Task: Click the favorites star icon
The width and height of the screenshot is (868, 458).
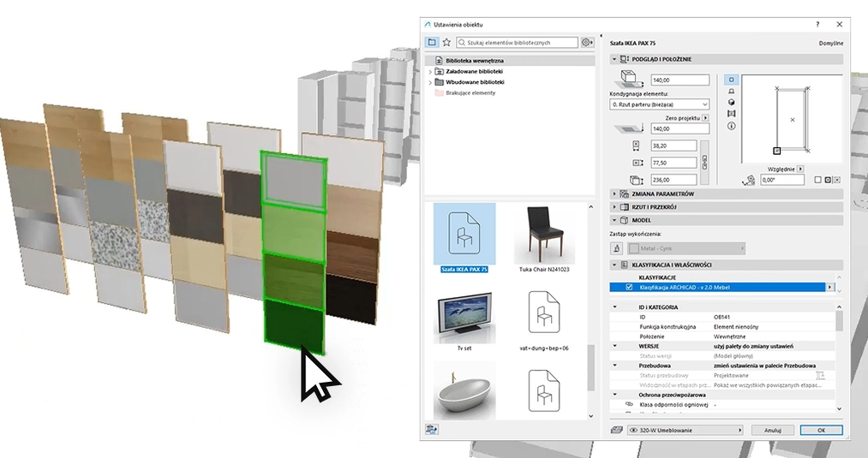Action: coord(446,42)
